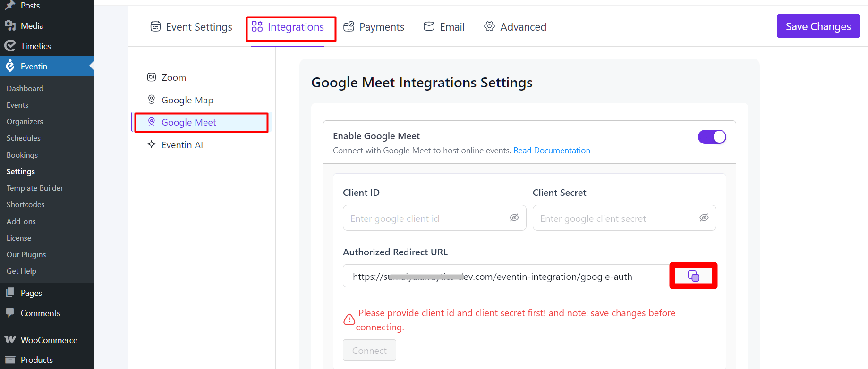Select Google Meet integration
The height and width of the screenshot is (369, 868).
coord(202,122)
